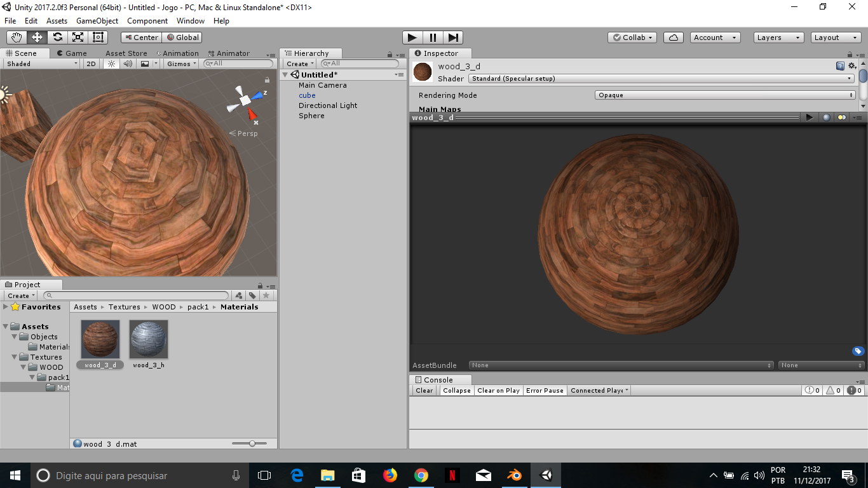Viewport: 868px width, 488px height.
Task: Select the Move tool
Action: (37, 37)
